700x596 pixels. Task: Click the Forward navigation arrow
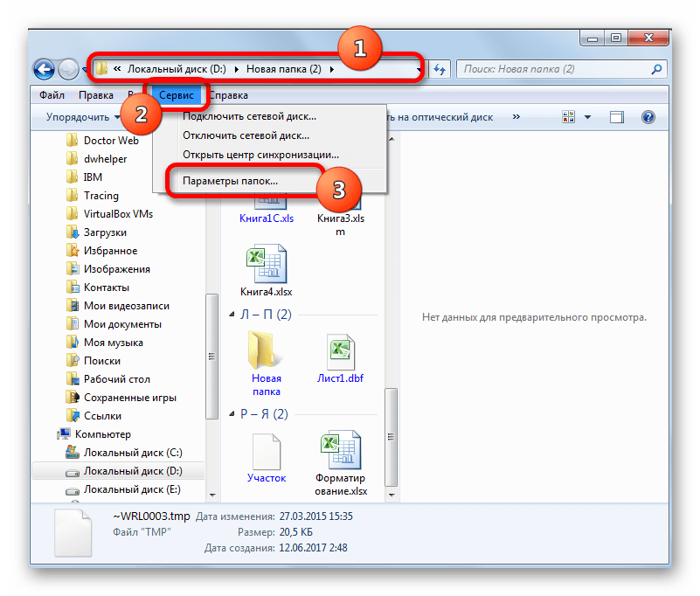pos(69,70)
